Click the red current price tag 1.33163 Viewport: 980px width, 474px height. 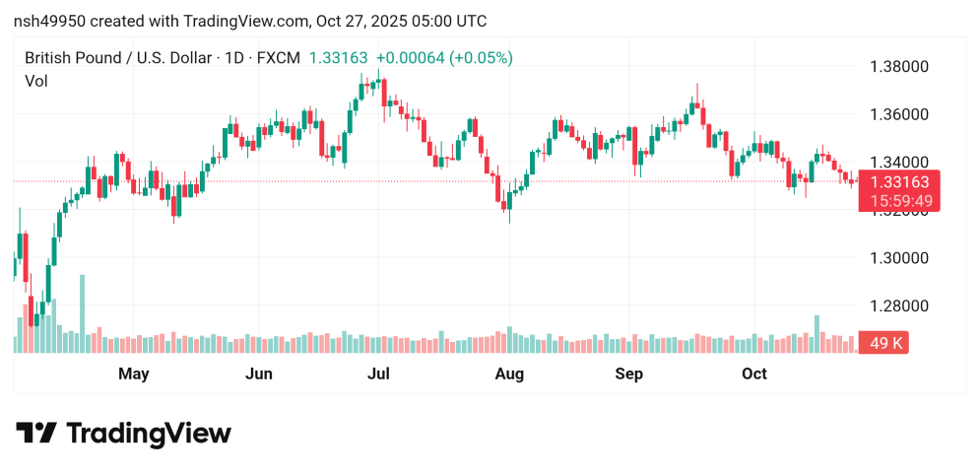(899, 181)
